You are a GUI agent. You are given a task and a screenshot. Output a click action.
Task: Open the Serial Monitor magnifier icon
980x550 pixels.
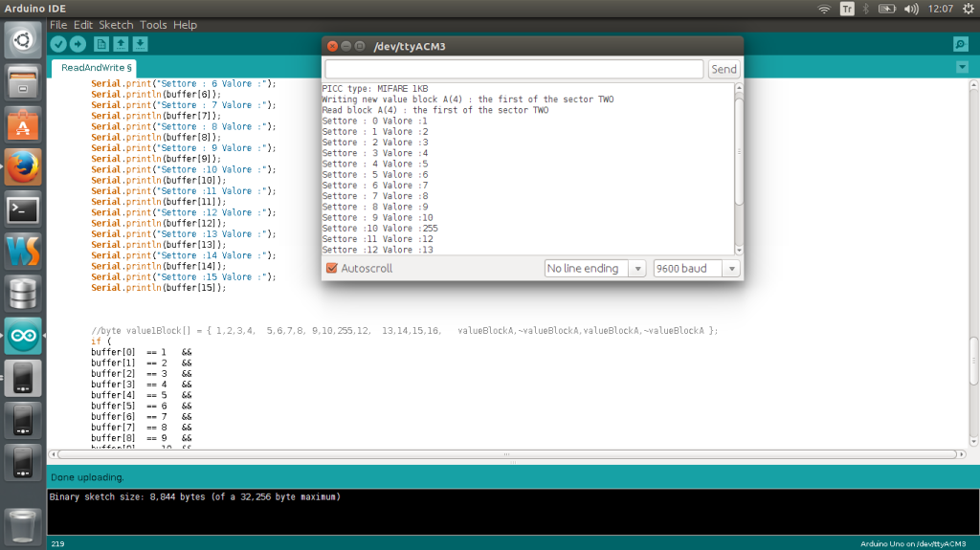960,44
